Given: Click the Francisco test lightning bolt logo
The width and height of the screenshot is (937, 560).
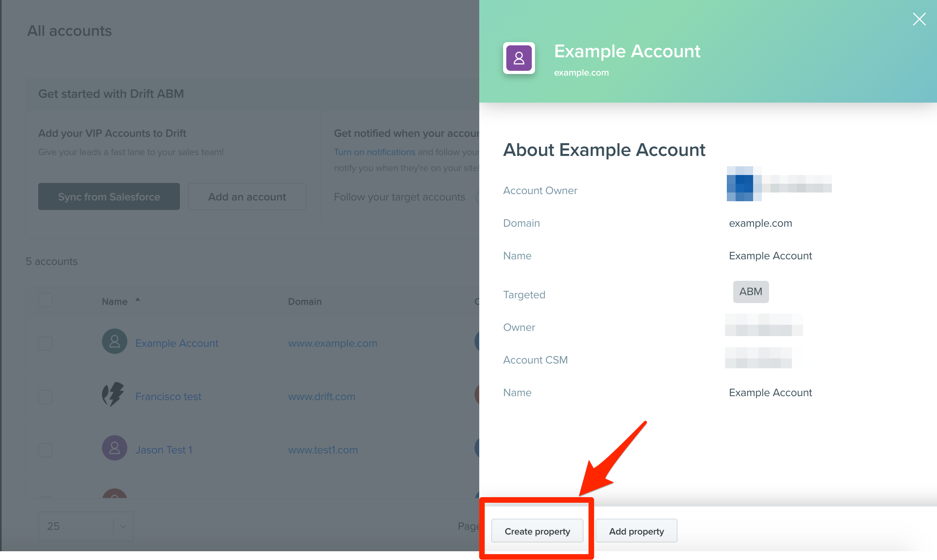Looking at the screenshot, I should pos(113,394).
